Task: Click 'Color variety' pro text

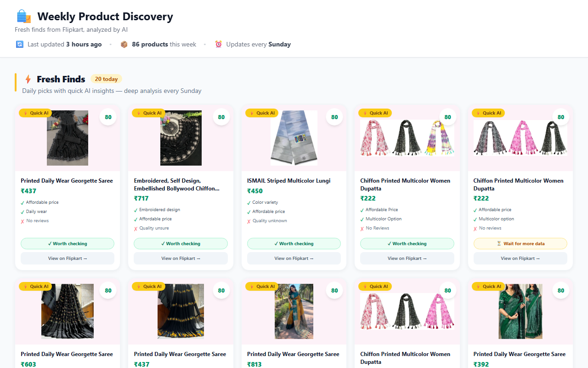Action: point(265,202)
